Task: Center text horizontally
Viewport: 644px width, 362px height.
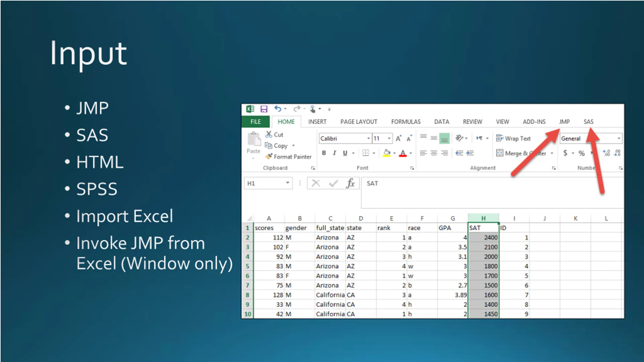Action: [434, 153]
